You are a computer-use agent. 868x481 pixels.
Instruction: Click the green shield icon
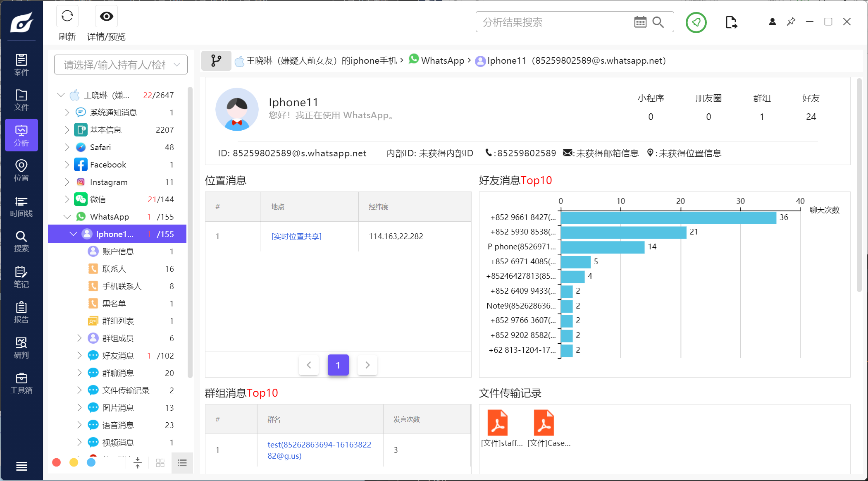pos(696,22)
